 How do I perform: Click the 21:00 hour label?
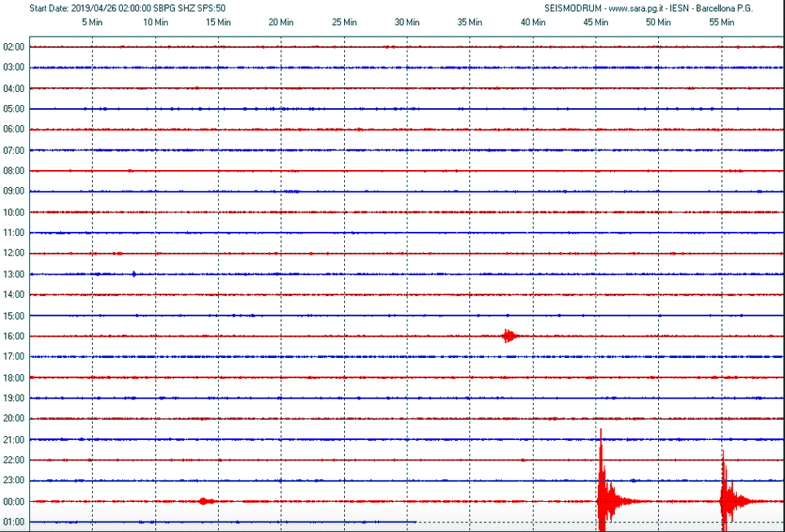14,439
